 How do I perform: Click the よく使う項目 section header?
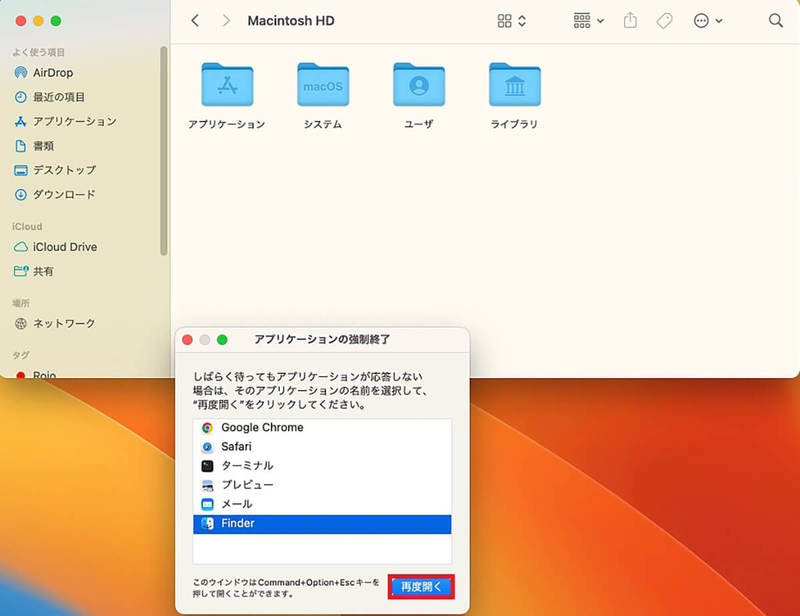[38, 52]
